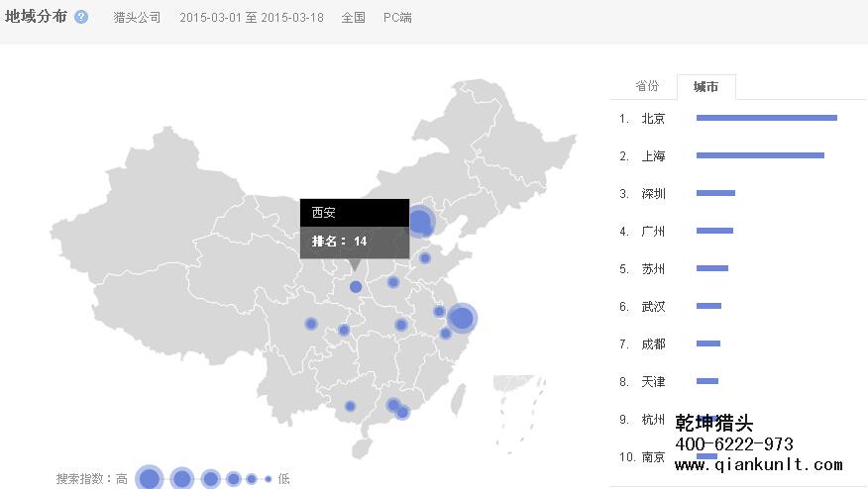
Task: Select the 城市 tab
Action: [x=706, y=87]
